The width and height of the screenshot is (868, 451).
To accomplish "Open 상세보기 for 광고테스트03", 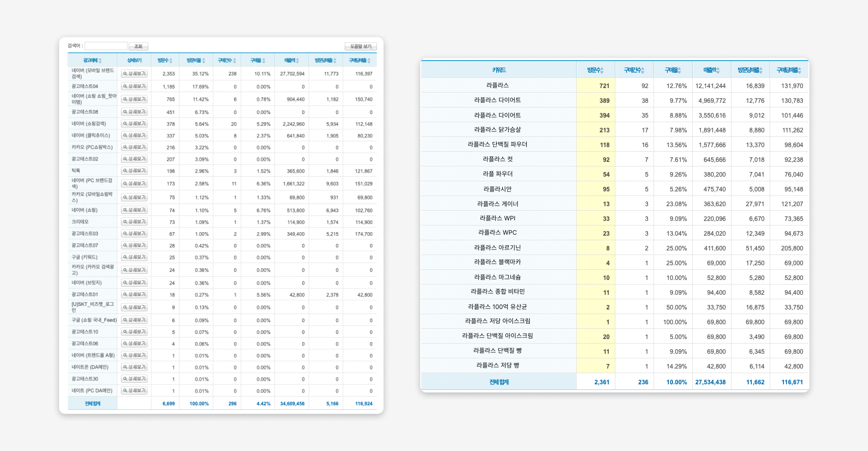I will click(x=134, y=234).
